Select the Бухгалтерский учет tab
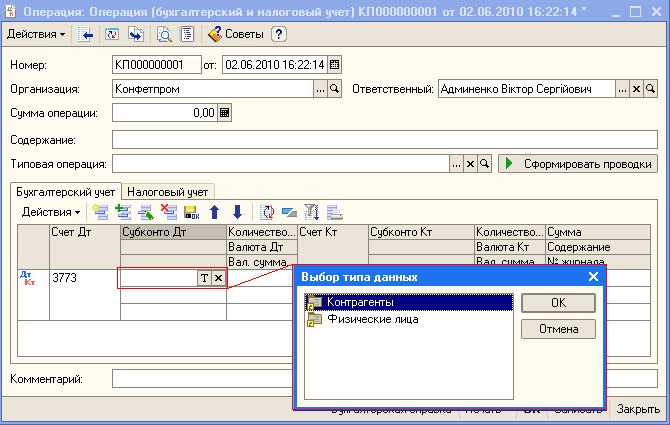The width and height of the screenshot is (670, 425). 64,191
